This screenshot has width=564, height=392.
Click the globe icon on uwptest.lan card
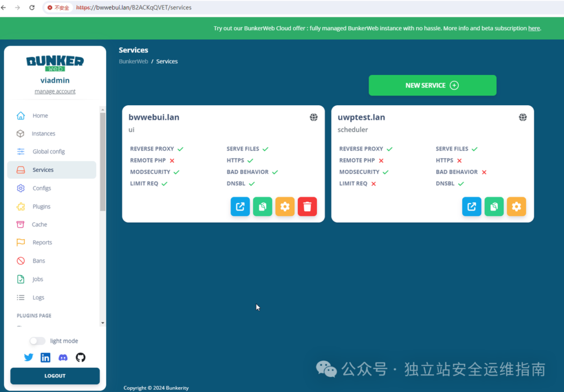tap(523, 117)
